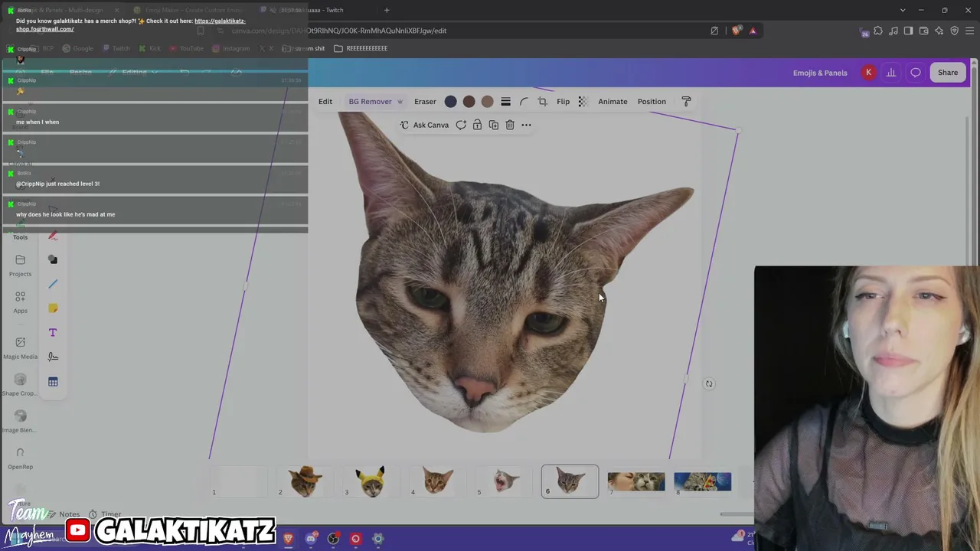Image resolution: width=980 pixels, height=551 pixels.
Task: Pick the dark brown color swatch
Action: click(469, 102)
